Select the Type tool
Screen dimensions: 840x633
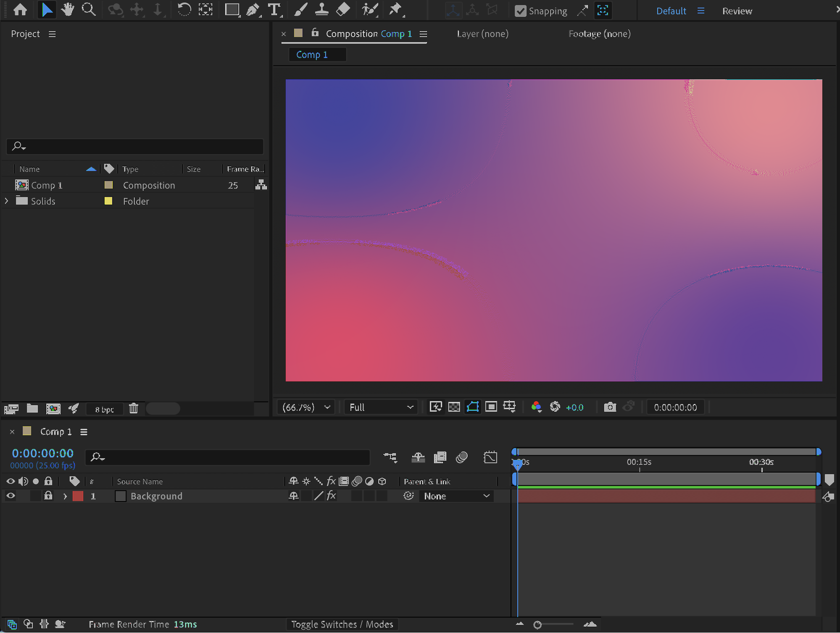click(x=274, y=9)
